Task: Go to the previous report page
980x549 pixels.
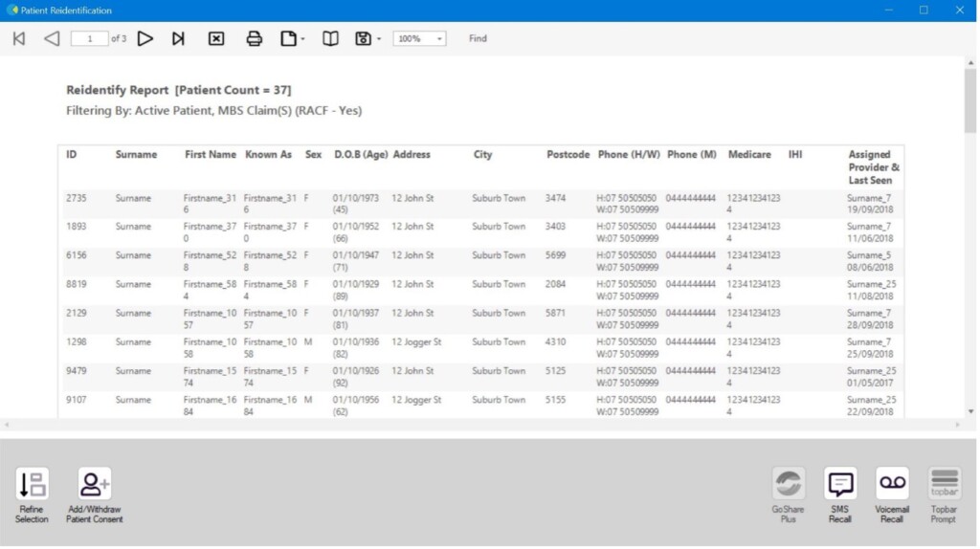Action: pyautogui.click(x=52, y=39)
